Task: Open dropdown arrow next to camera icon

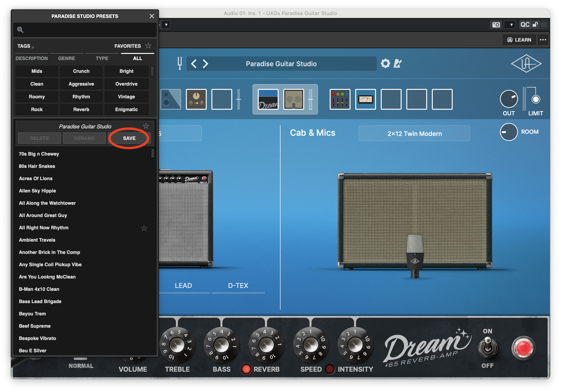Action: click(511, 25)
